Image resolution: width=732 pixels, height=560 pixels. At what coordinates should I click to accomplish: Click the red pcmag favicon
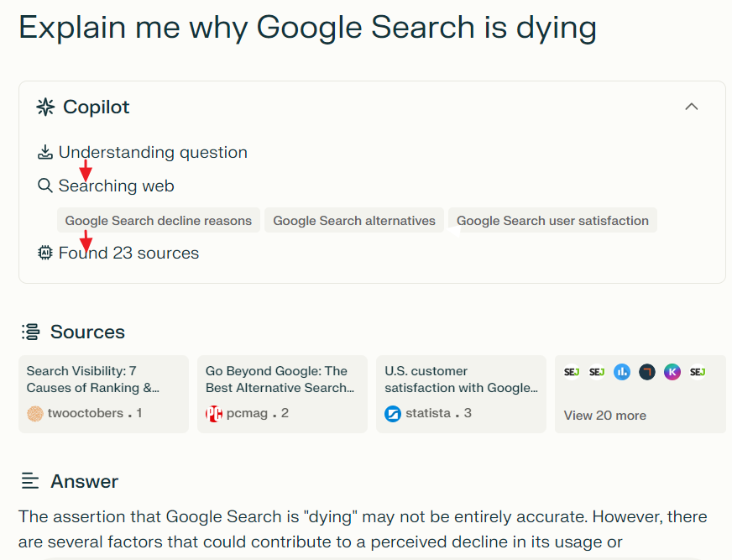click(x=214, y=413)
